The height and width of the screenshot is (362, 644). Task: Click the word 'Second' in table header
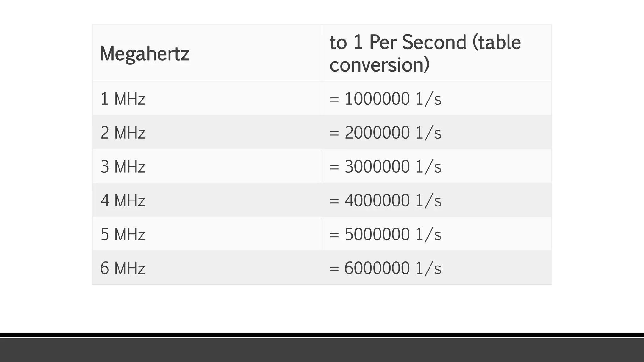(434, 42)
